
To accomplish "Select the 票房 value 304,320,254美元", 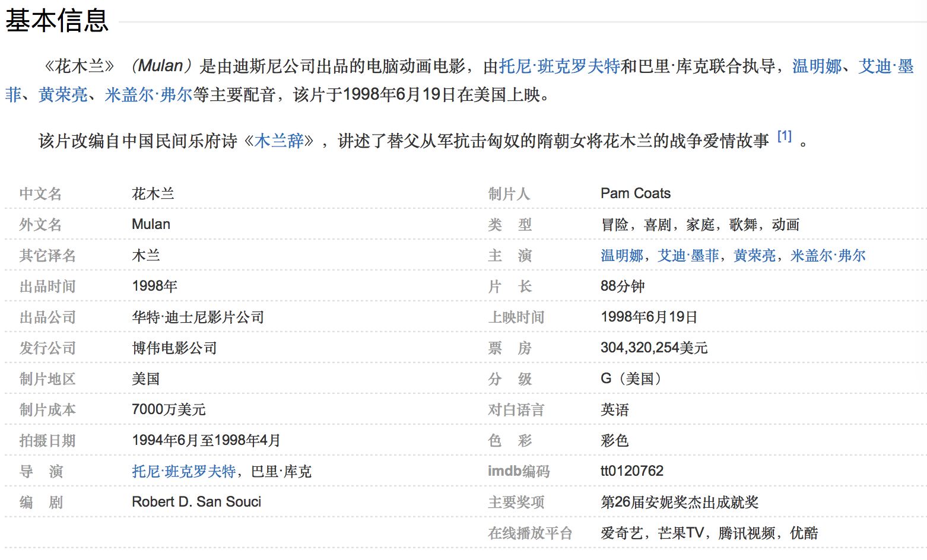I will pos(654,348).
